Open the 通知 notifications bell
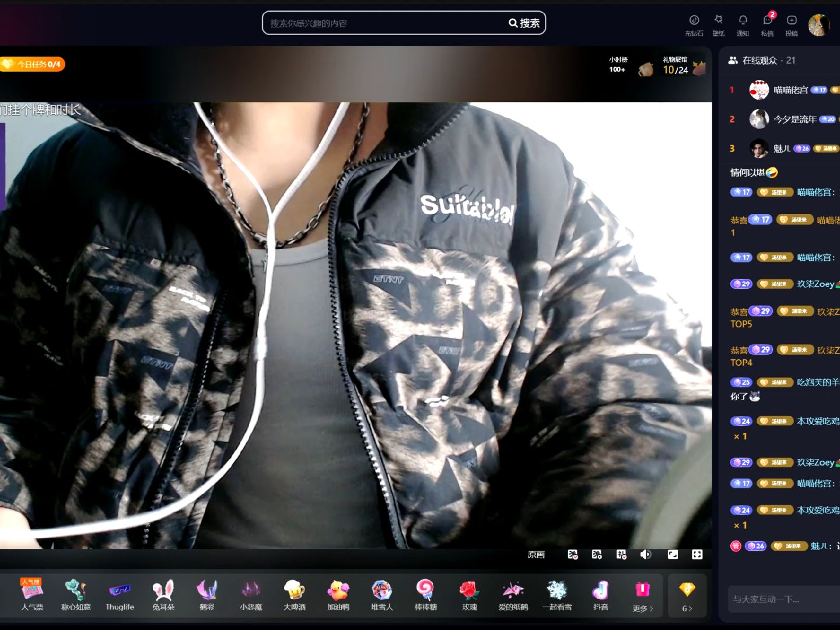The width and height of the screenshot is (840, 630). (x=743, y=26)
